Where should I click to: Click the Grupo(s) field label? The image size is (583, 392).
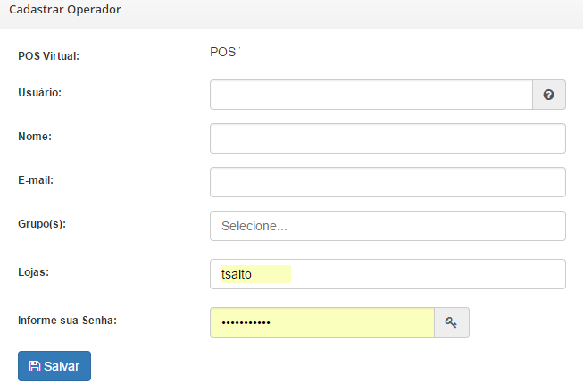pyautogui.click(x=42, y=223)
